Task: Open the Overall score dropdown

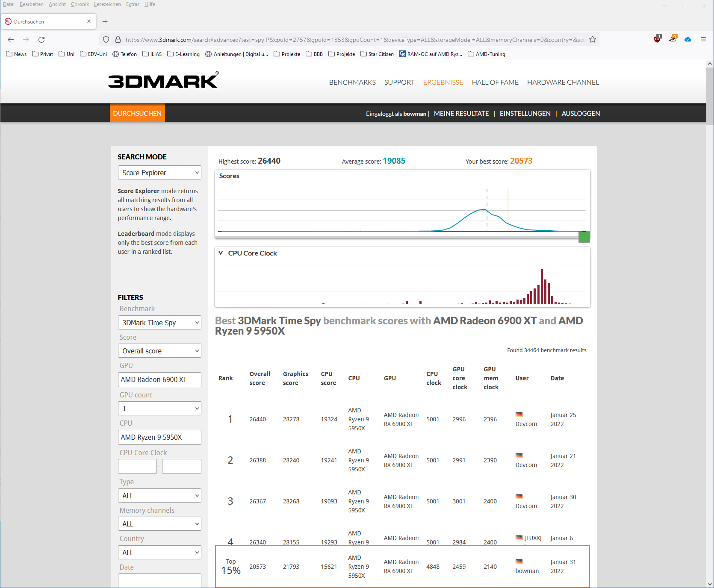Action: (x=159, y=351)
